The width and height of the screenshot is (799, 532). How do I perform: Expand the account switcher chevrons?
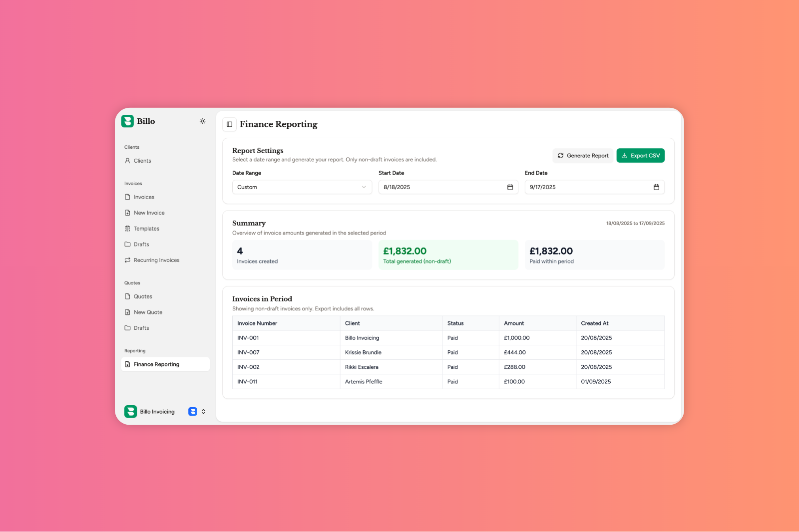[x=203, y=412]
